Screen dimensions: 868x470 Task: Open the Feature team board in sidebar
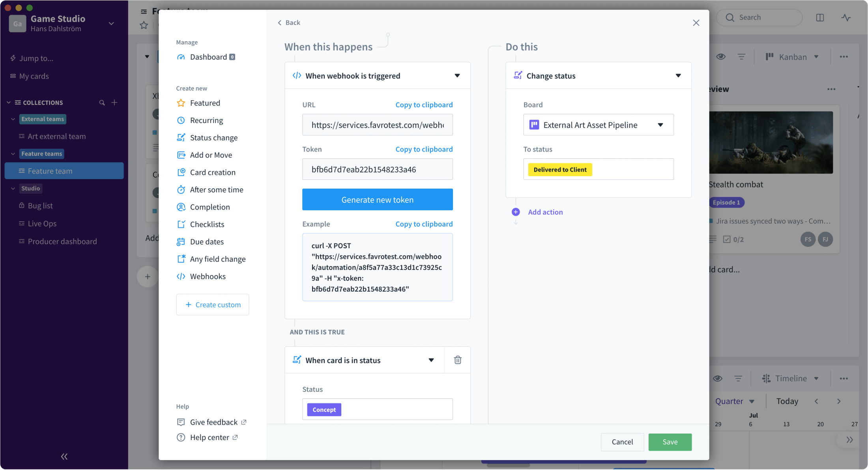tap(50, 170)
